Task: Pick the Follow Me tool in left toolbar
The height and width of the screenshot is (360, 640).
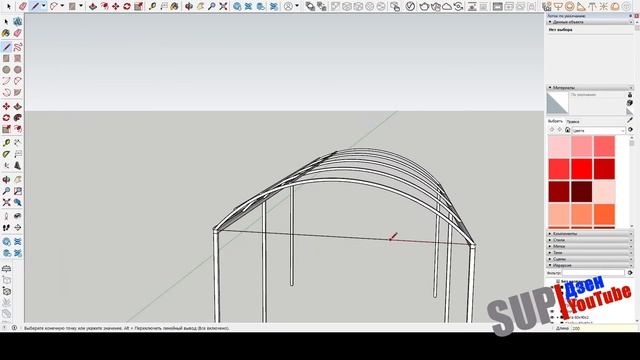Action: (18, 118)
